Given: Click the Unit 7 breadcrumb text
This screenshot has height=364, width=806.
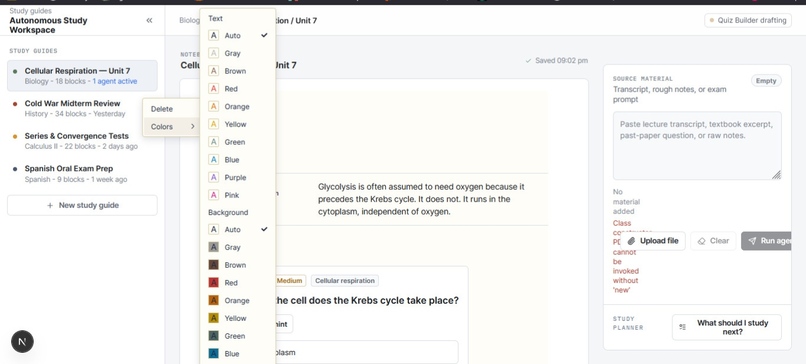Looking at the screenshot, I should [306, 21].
